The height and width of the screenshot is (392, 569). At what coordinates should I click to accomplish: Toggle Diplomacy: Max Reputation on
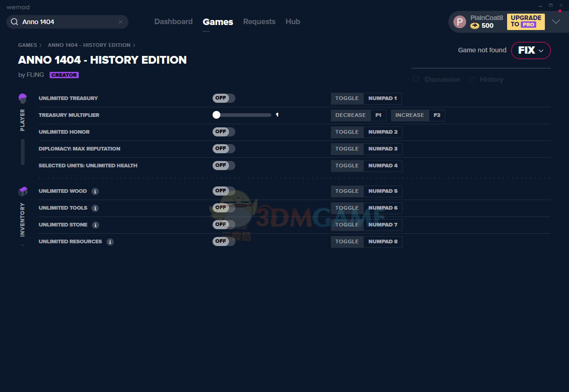point(224,149)
